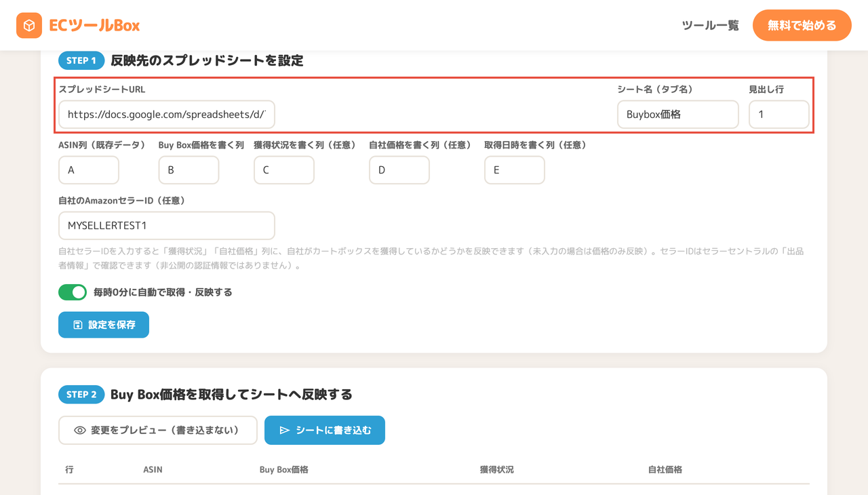Click the 毎時0分に自動で取得・反映する label

coord(163,292)
